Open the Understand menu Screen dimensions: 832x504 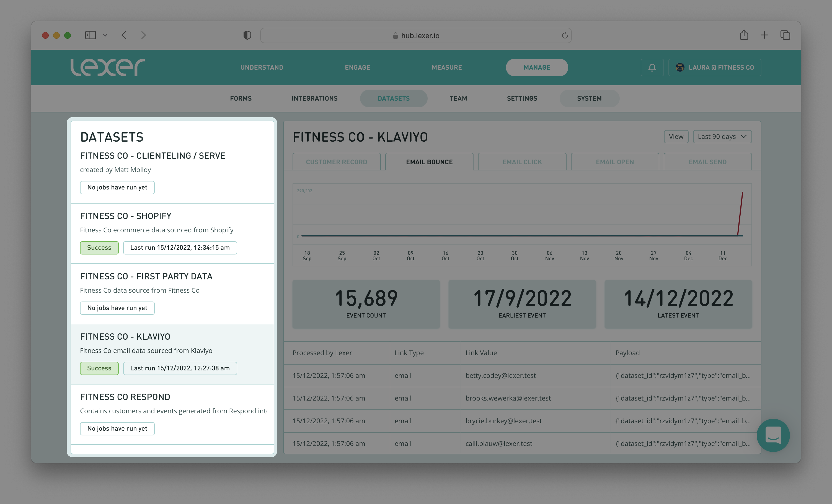(262, 67)
